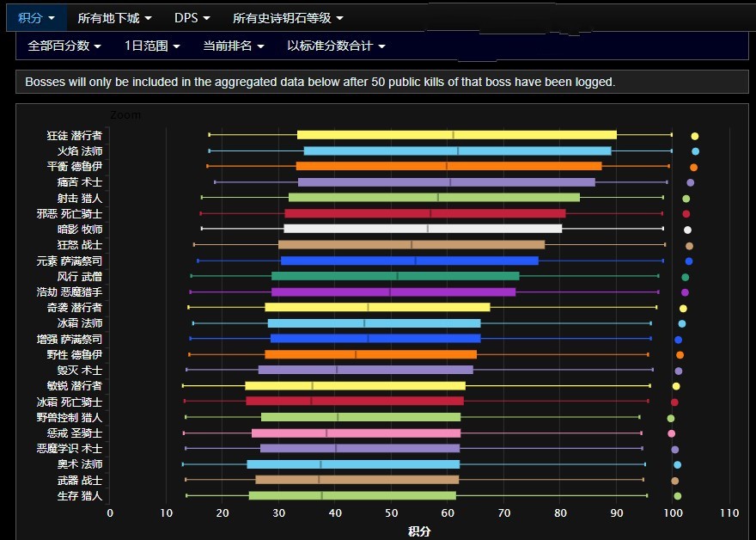Click the yellow outlier dot for 狂徒 潜行者

pyautogui.click(x=695, y=136)
